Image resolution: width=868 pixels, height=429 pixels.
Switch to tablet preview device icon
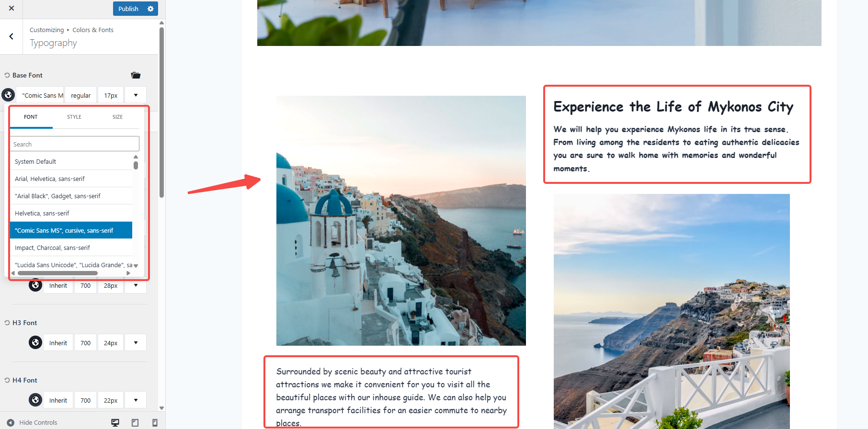(x=135, y=422)
